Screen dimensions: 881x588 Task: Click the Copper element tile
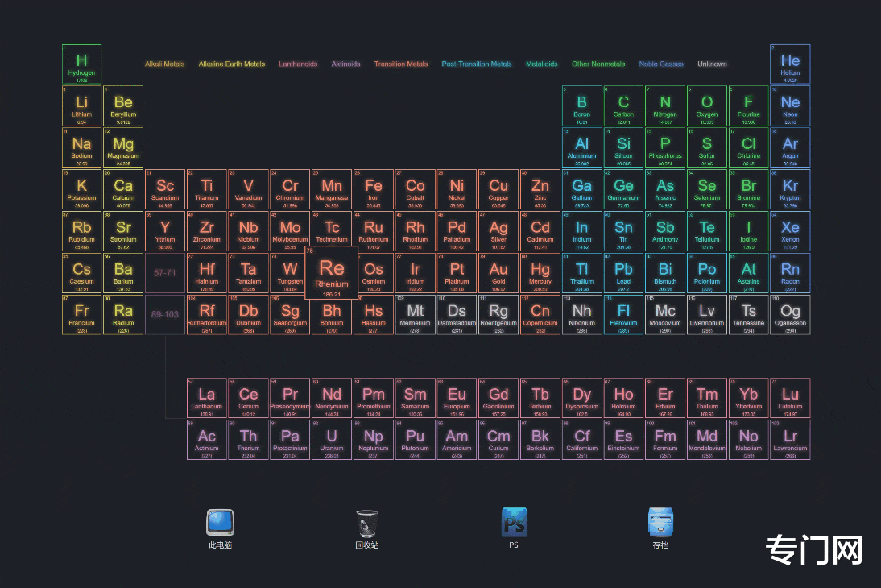[x=498, y=189]
